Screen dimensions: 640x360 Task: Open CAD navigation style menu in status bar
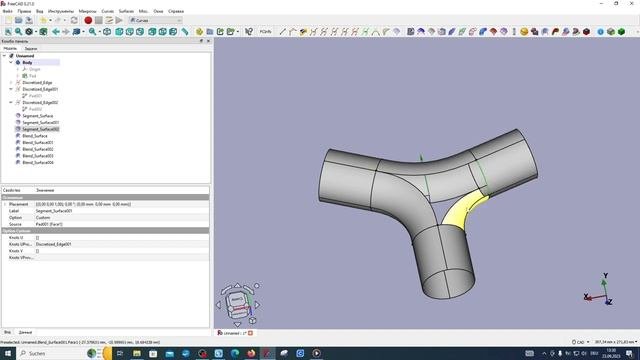(580, 342)
